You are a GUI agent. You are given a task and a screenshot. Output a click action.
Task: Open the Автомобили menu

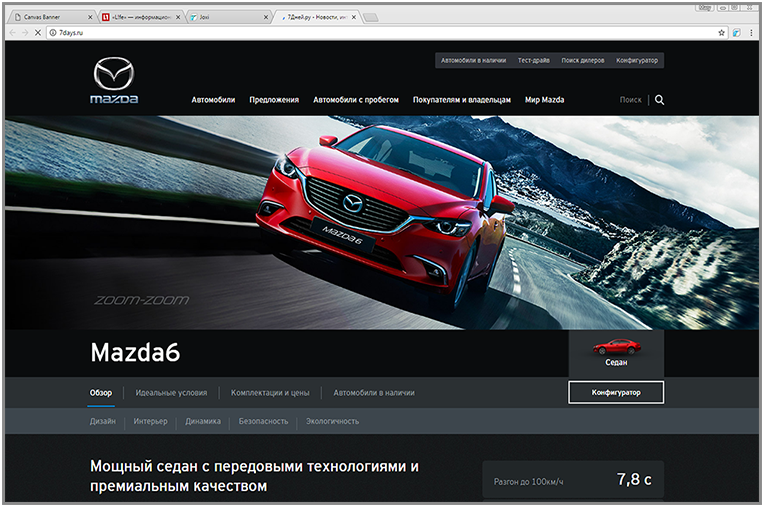(x=213, y=100)
